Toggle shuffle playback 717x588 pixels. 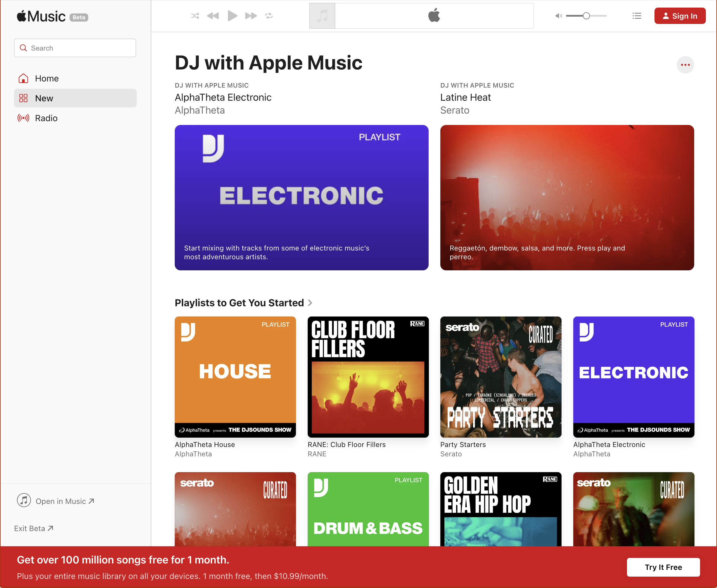[x=195, y=15]
